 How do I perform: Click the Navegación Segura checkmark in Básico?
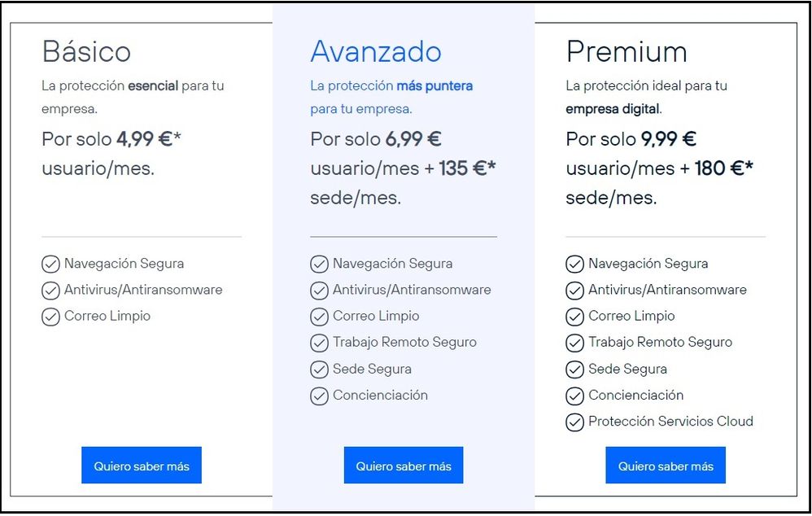[x=50, y=264]
